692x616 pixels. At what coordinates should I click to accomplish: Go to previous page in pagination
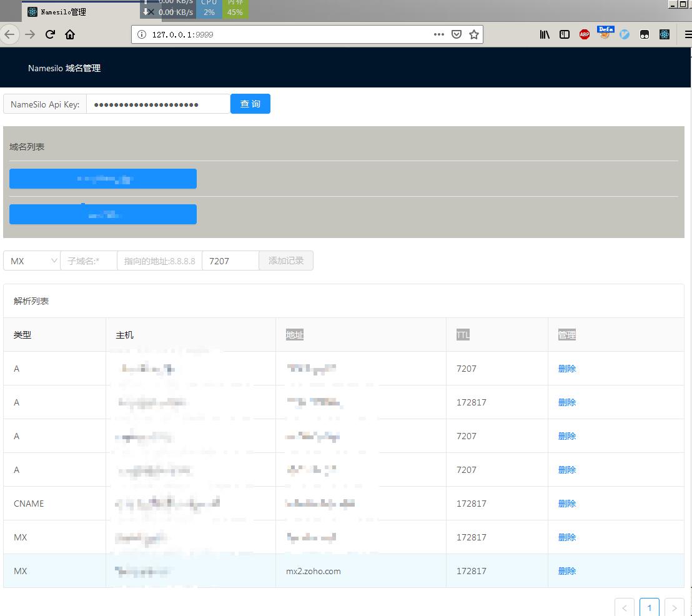point(624,608)
